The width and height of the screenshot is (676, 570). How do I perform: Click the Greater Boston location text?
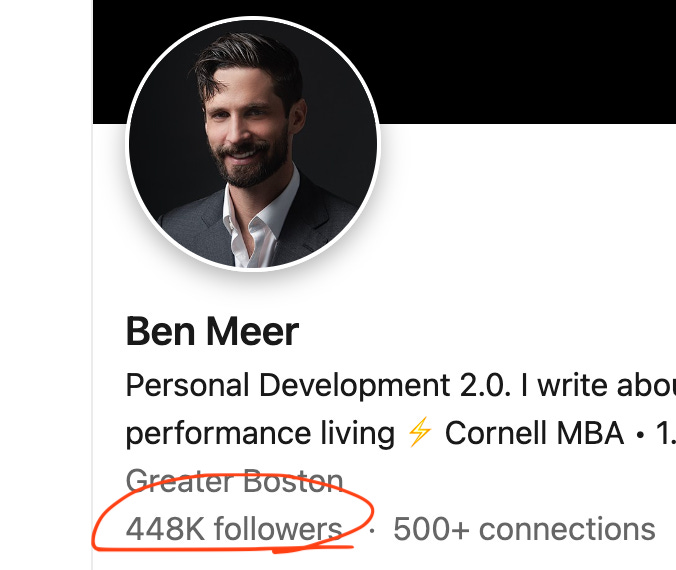235,481
